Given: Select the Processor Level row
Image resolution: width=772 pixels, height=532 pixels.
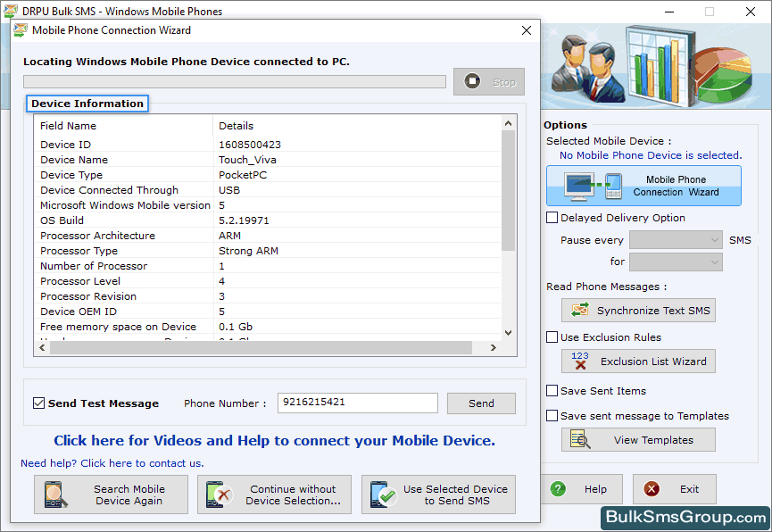Looking at the screenshot, I should coord(268,281).
